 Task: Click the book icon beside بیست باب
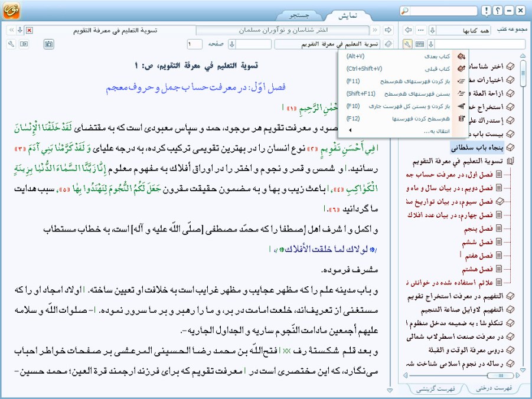click(510, 134)
